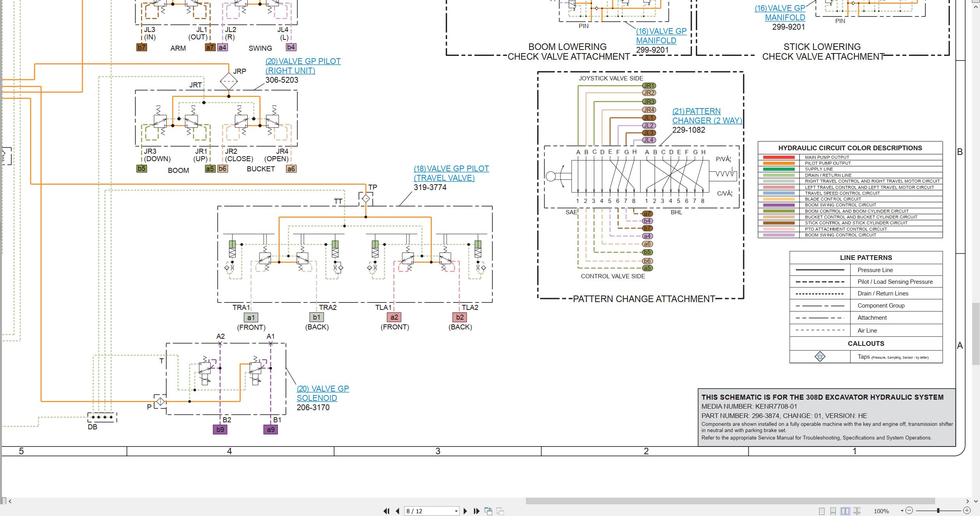The height and width of the screenshot is (516, 980).
Task: Click part number 319-3774
Action: (x=430, y=187)
